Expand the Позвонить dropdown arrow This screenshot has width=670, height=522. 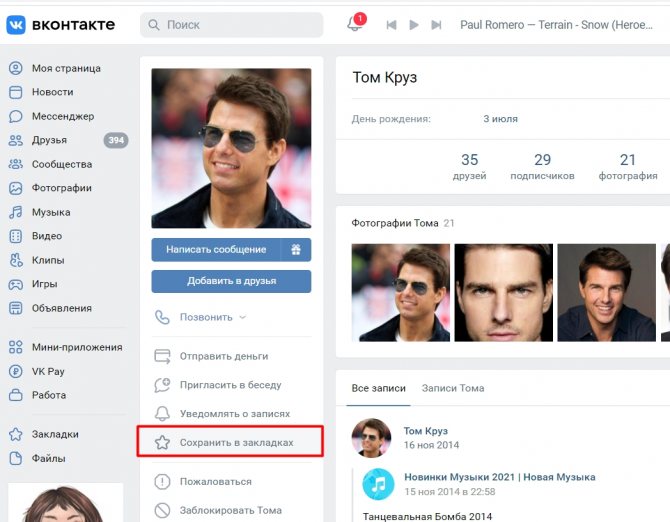pyautogui.click(x=243, y=317)
